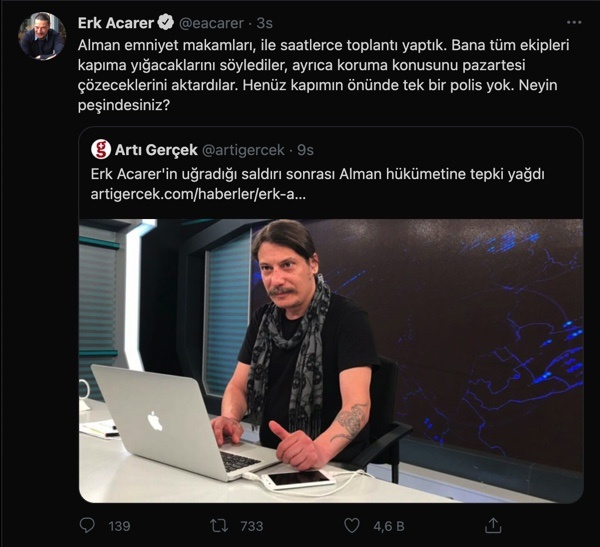Open the artigercek.com/haberler article link

[198, 194]
